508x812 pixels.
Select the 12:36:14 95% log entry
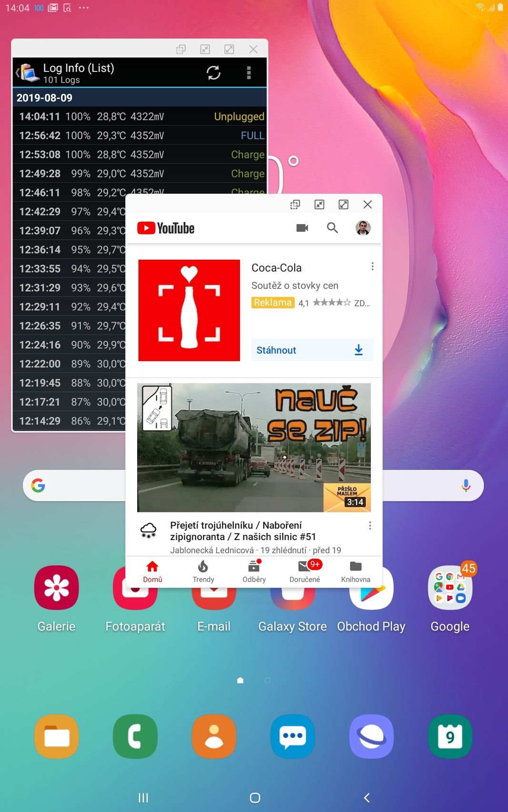click(x=70, y=249)
